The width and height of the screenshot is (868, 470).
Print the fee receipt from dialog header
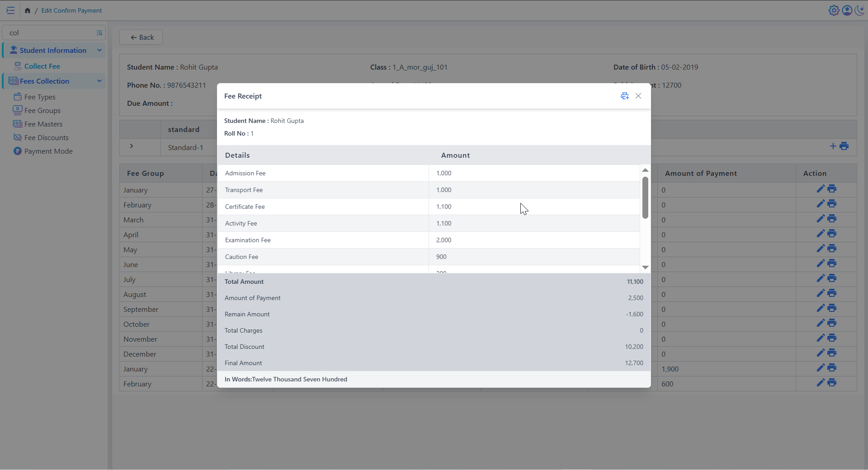point(624,96)
